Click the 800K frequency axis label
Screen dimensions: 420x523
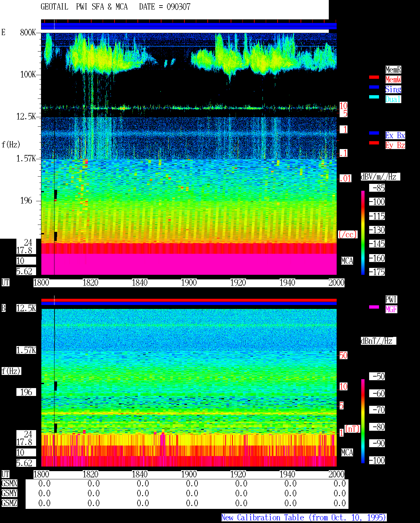[x=28, y=33]
